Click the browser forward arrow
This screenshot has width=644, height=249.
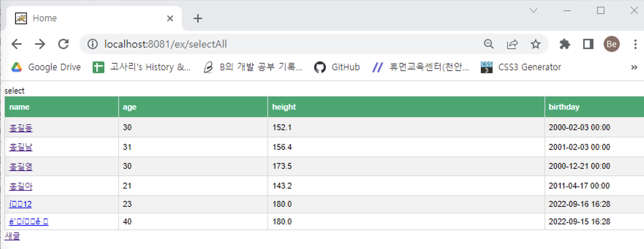click(40, 44)
